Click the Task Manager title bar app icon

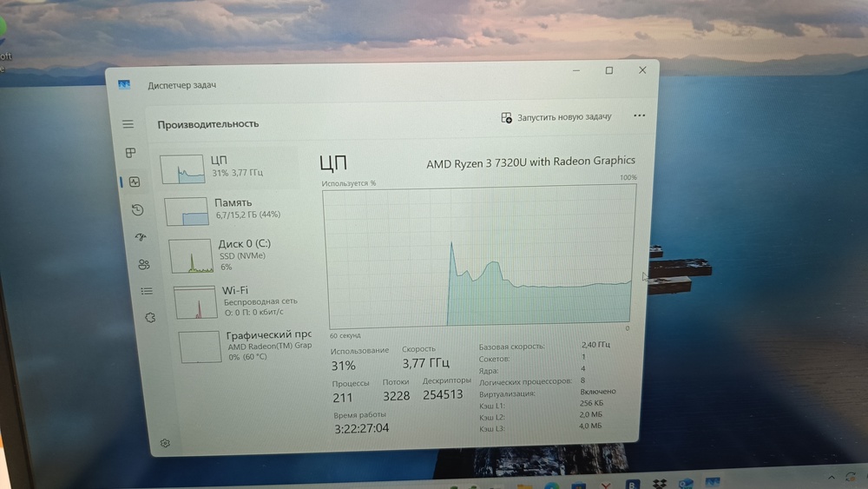124,84
